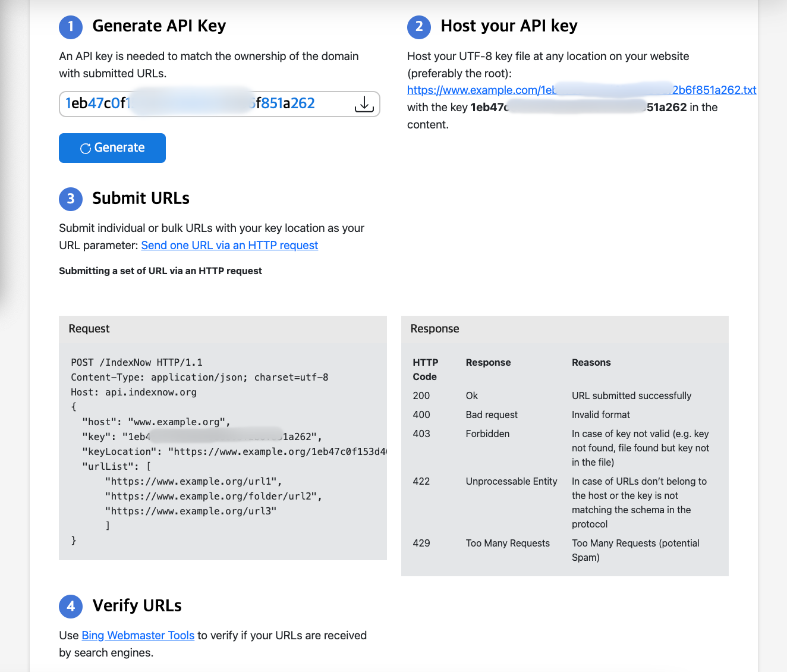787x672 pixels.
Task: Click the HTTP Code column header
Action: click(424, 369)
